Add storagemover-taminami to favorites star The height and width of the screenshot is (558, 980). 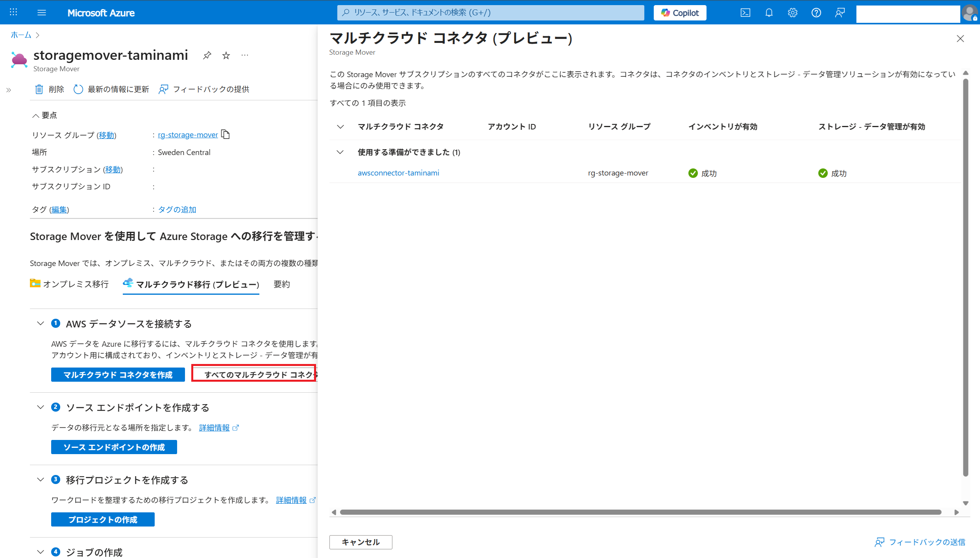pyautogui.click(x=226, y=55)
